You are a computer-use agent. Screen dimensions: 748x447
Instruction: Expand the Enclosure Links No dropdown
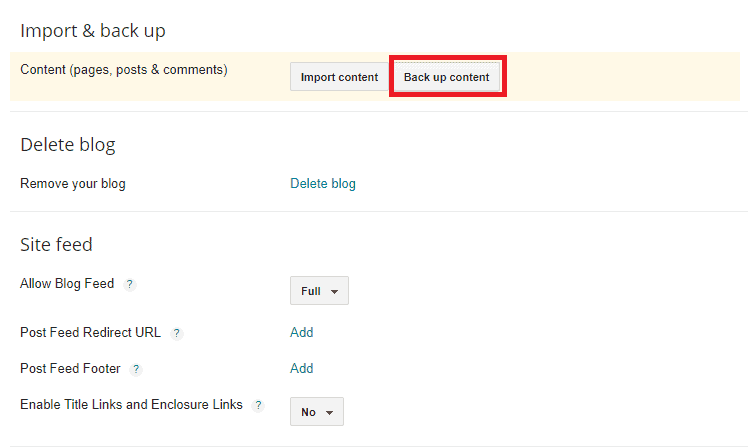[x=317, y=412]
